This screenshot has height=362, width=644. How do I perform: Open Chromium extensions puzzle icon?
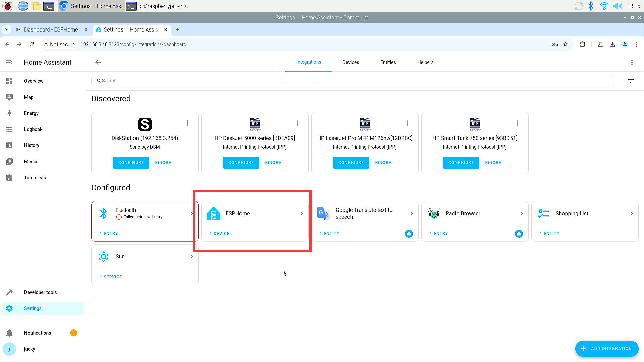pos(582,44)
